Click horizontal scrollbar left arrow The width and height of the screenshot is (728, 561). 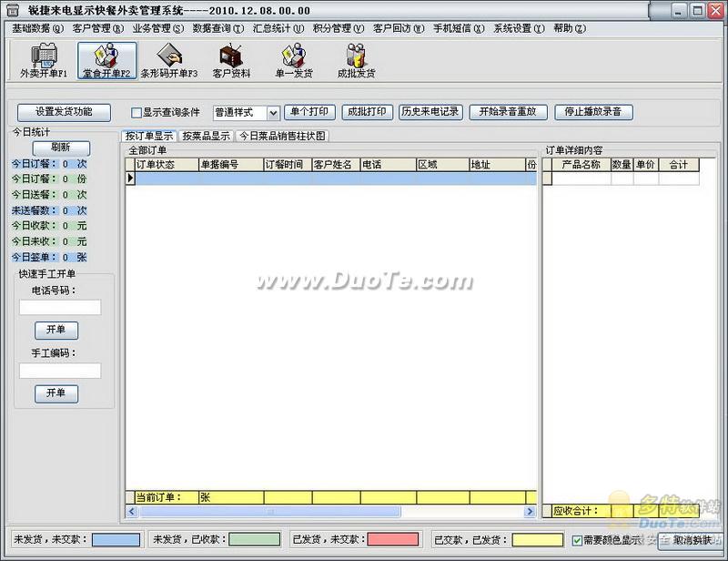click(x=131, y=511)
